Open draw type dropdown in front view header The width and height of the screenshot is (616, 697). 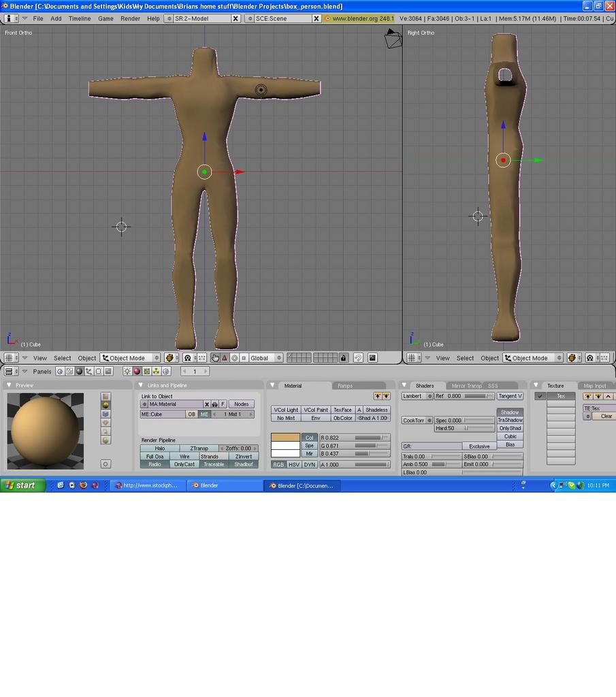click(x=172, y=358)
